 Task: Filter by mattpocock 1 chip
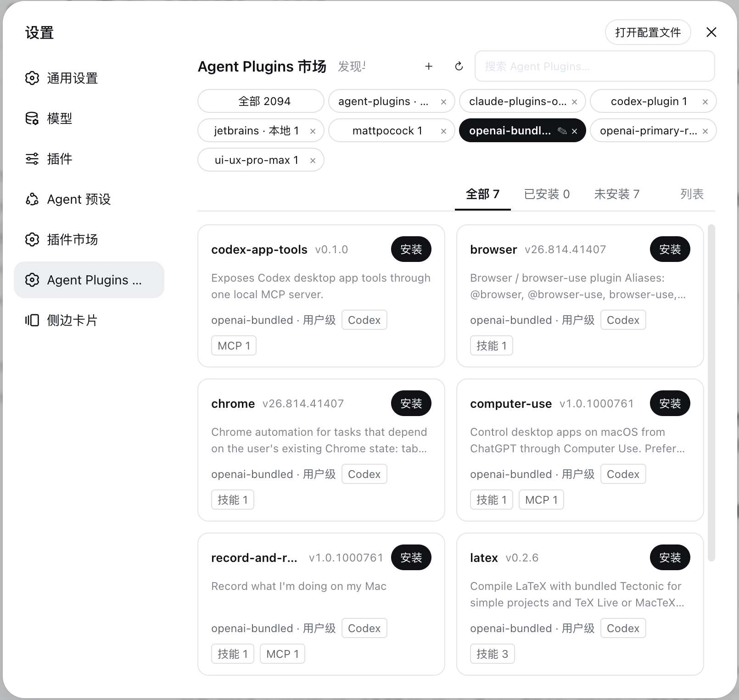click(387, 131)
